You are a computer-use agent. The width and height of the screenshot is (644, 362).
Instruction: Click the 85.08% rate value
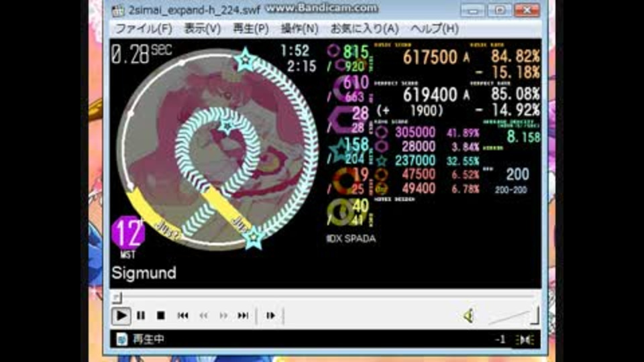(x=515, y=95)
